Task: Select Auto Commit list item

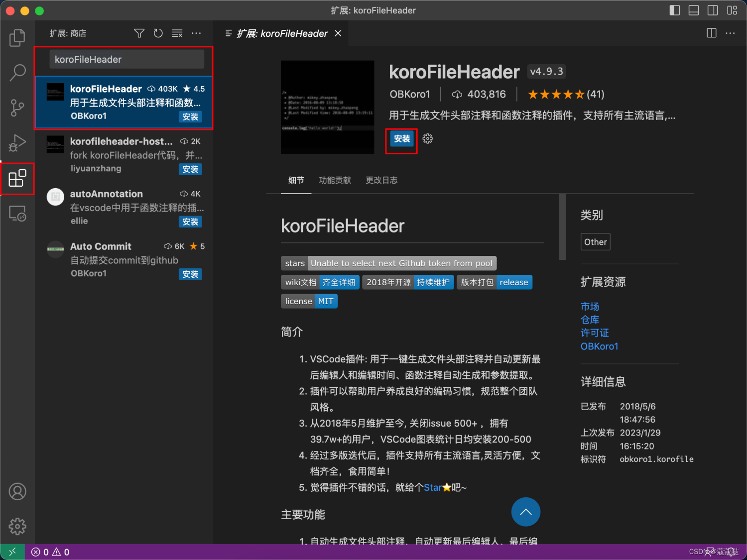Action: 124,260
